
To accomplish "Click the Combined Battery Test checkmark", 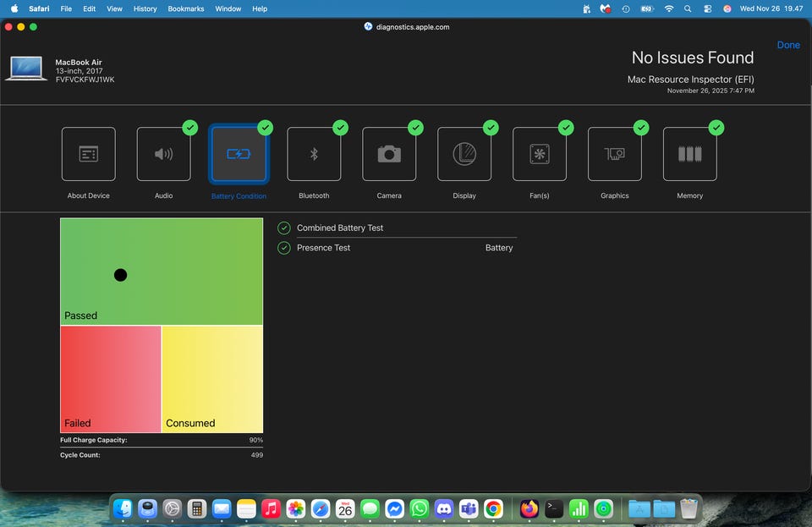I will click(x=284, y=228).
